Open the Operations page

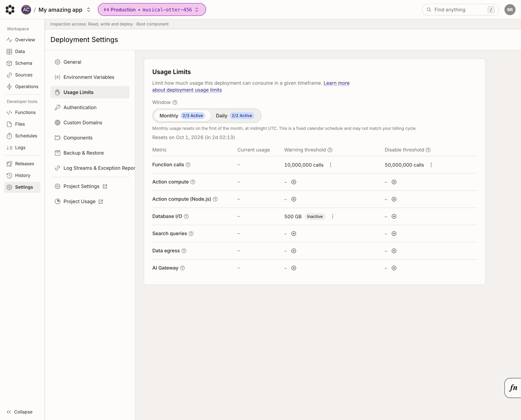point(22,87)
